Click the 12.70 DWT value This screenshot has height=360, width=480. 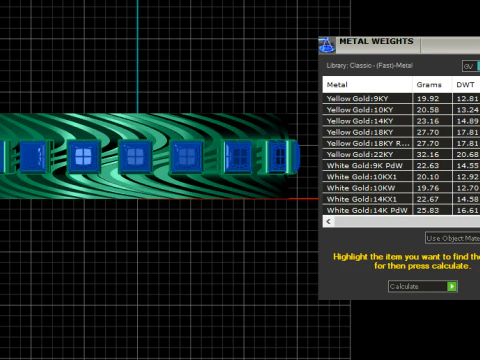pyautogui.click(x=468, y=188)
